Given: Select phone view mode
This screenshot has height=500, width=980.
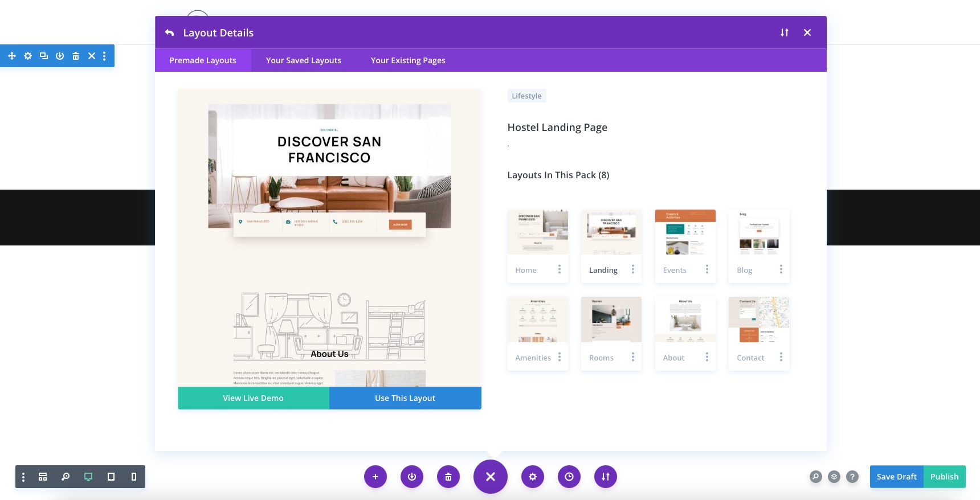Looking at the screenshot, I should (134, 477).
